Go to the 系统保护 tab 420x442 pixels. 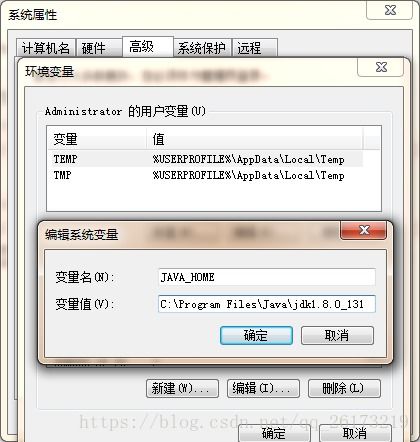coord(202,48)
